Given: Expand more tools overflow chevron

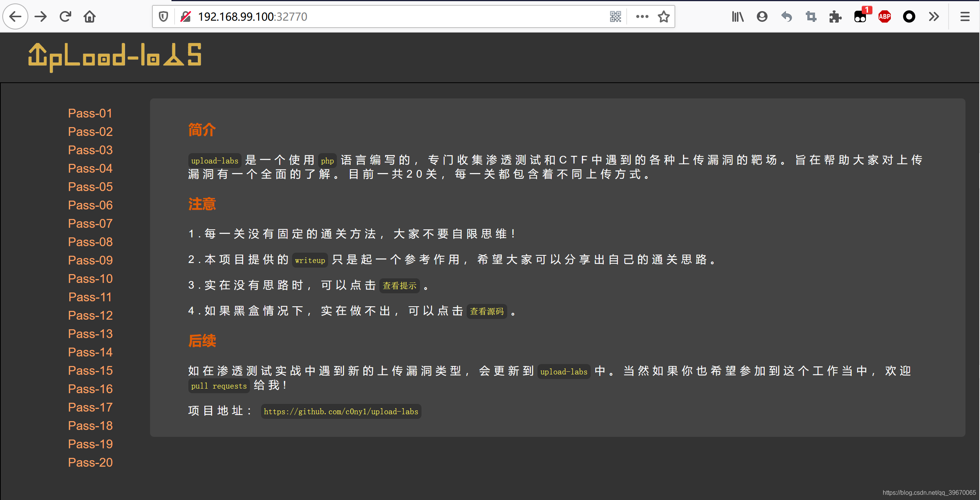Looking at the screenshot, I should 934,16.
